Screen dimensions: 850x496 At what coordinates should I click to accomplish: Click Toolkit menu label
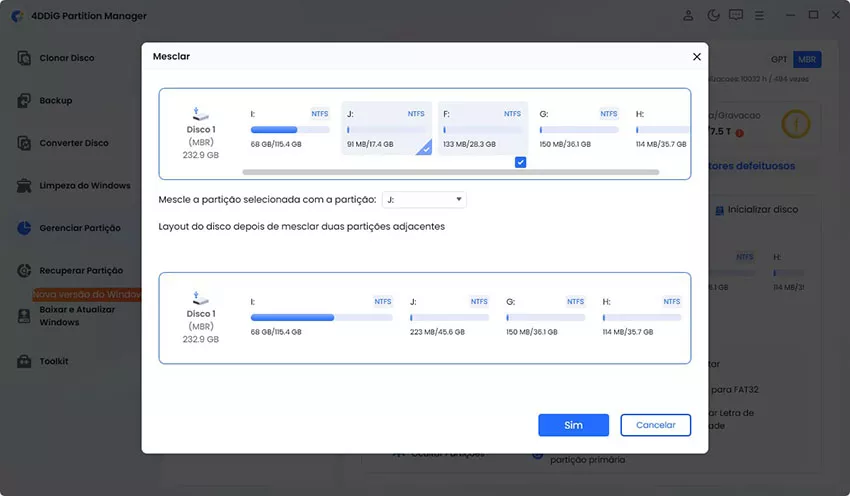coord(54,361)
